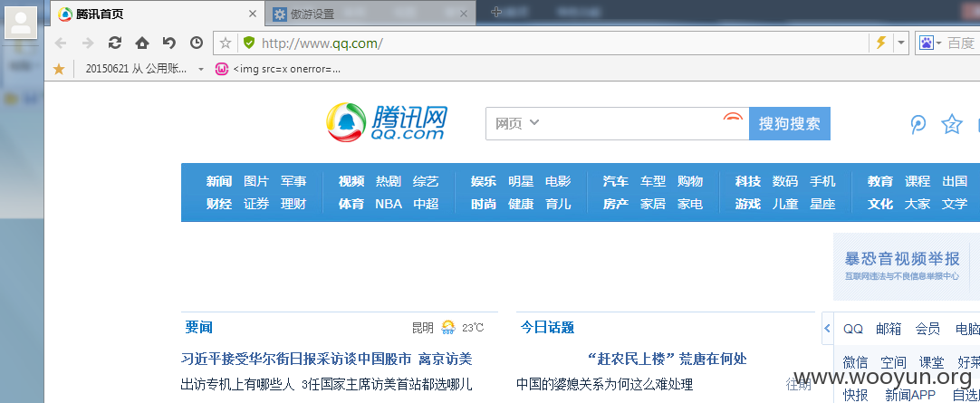Bookmark page with the address bar star
Image resolution: width=980 pixels, height=403 pixels.
[x=226, y=43]
